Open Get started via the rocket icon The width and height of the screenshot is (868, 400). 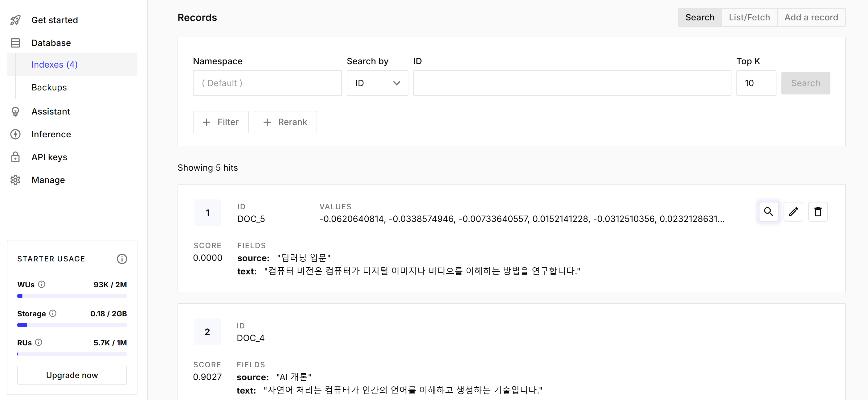(15, 20)
